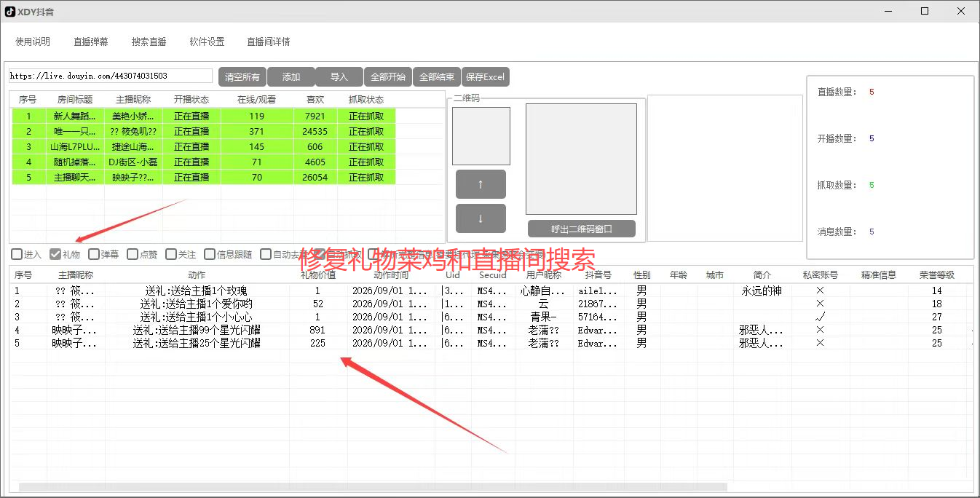Screen dimensions: 980x498
Task: Click the 全部结束 button
Action: click(437, 76)
